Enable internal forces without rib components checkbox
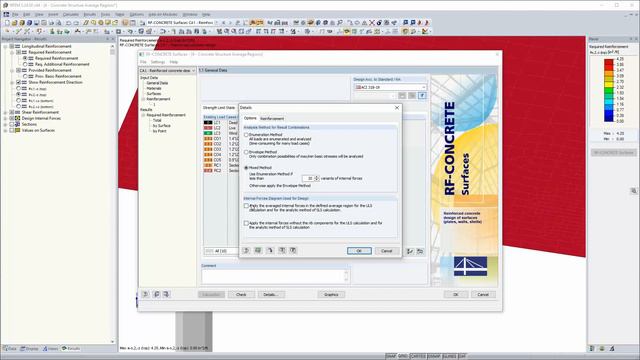This screenshot has width=640, height=360. (x=246, y=223)
